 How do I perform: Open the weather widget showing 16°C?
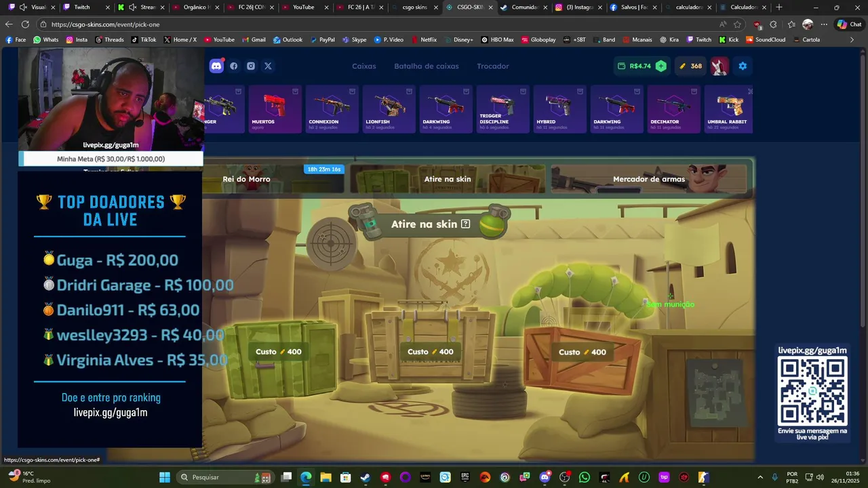29,477
